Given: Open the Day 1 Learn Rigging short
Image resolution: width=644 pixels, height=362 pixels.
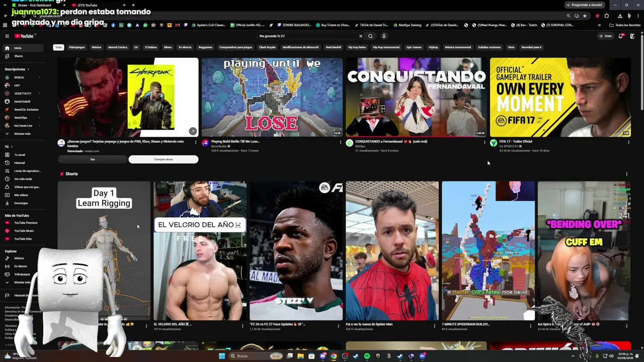Looking at the screenshot, I should 104,250.
